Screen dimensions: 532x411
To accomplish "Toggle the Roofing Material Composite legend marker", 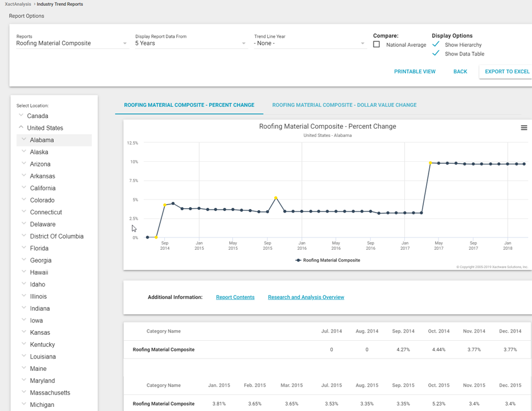I will [x=299, y=260].
